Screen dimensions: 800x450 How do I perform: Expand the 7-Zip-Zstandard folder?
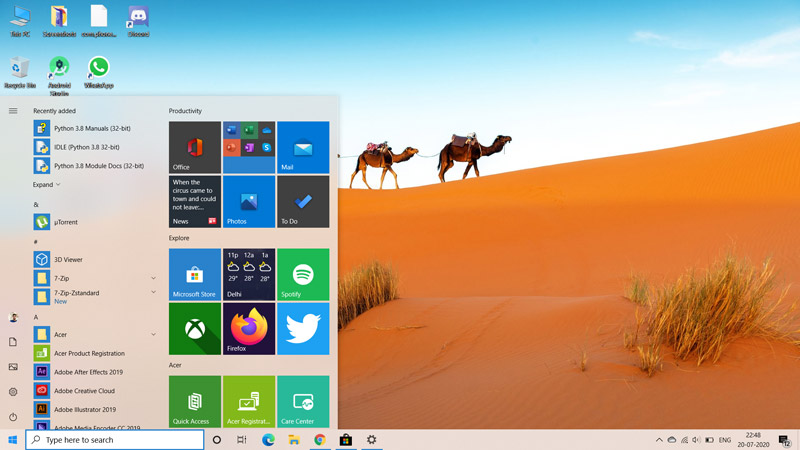point(154,292)
